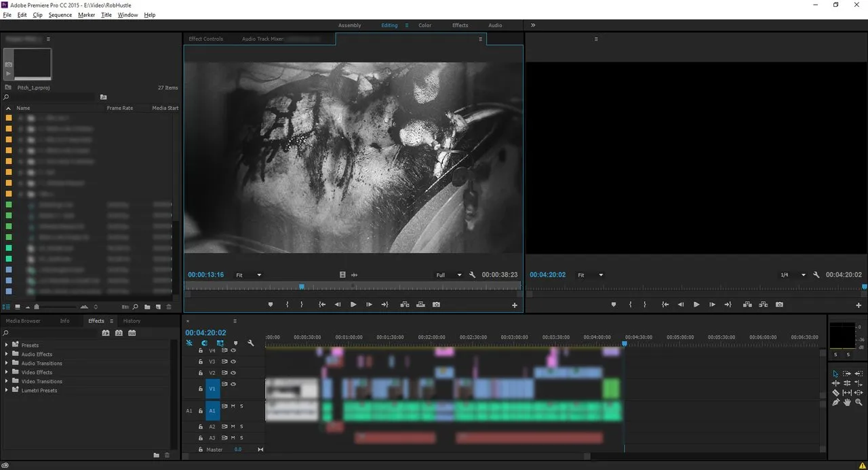Choose the Zoom tool in the tools panel
Screen dimensions: 868x470
859,402
